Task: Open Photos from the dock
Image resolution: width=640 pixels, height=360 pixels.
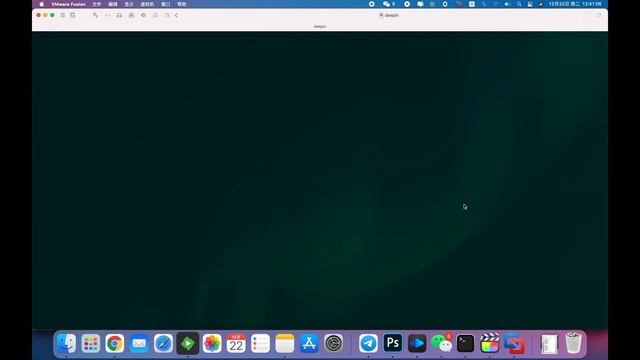Action: pos(212,343)
